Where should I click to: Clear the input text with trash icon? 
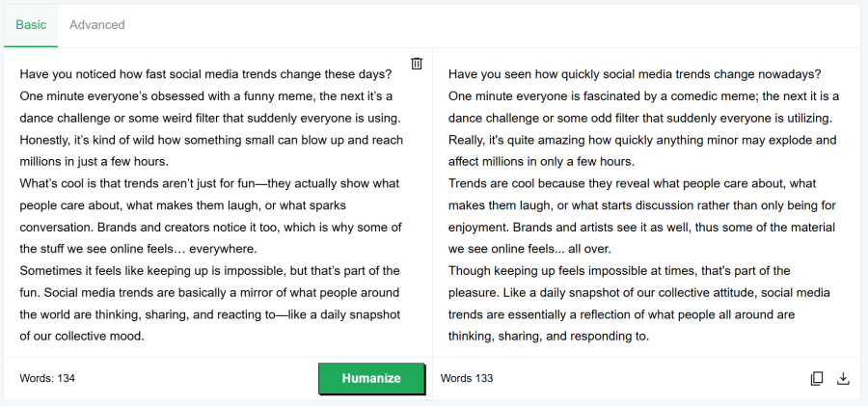pos(417,64)
